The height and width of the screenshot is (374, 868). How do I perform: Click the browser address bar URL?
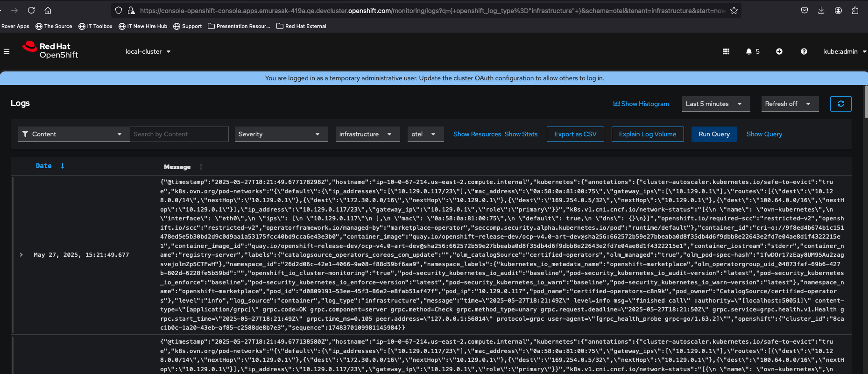pyautogui.click(x=432, y=10)
